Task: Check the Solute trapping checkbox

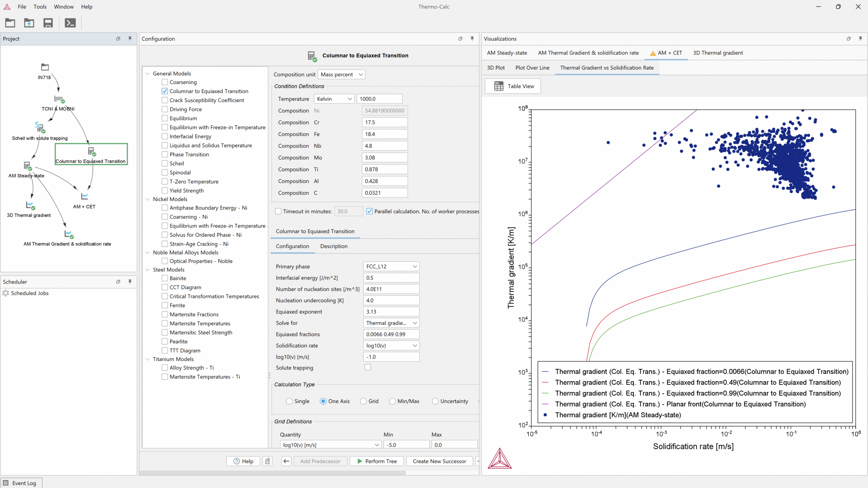Action: pyautogui.click(x=368, y=367)
